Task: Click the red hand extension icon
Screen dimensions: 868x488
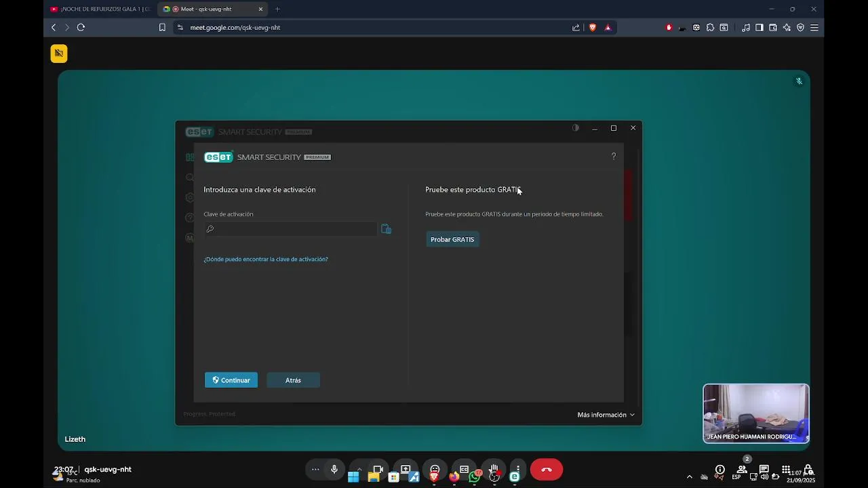Action: point(669,27)
